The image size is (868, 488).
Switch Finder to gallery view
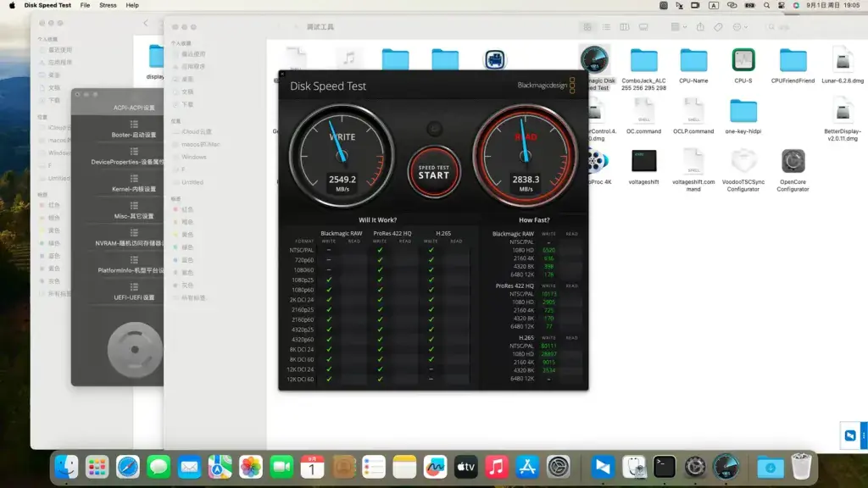coord(643,26)
